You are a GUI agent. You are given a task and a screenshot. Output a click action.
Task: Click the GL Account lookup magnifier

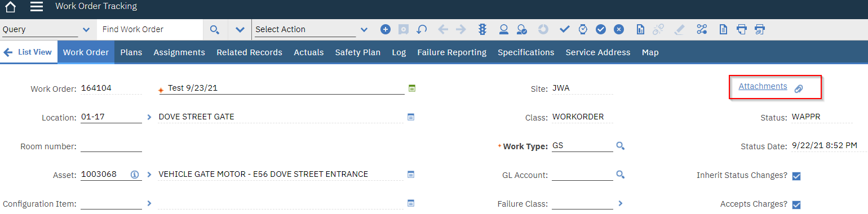pyautogui.click(x=621, y=175)
